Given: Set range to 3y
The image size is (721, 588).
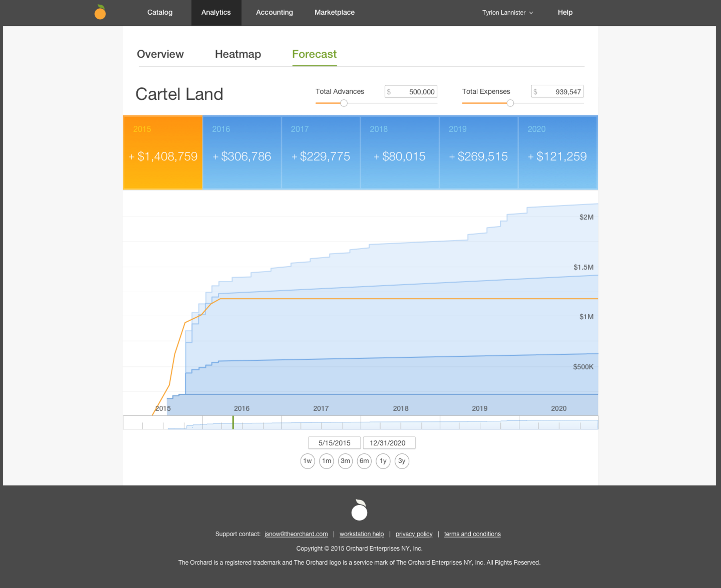Looking at the screenshot, I should pos(402,461).
